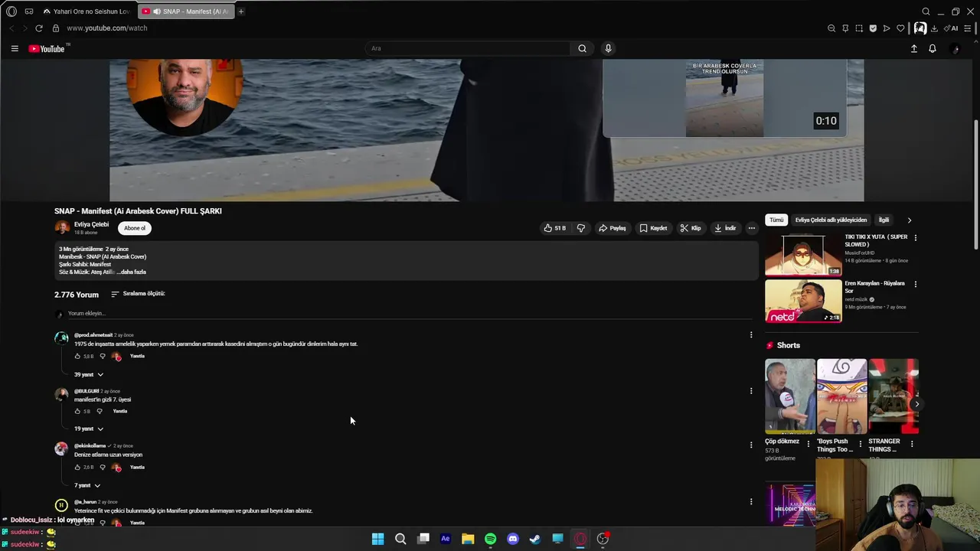Open the mini preview player showing 0:10
980x551 pixels.
pyautogui.click(x=724, y=98)
